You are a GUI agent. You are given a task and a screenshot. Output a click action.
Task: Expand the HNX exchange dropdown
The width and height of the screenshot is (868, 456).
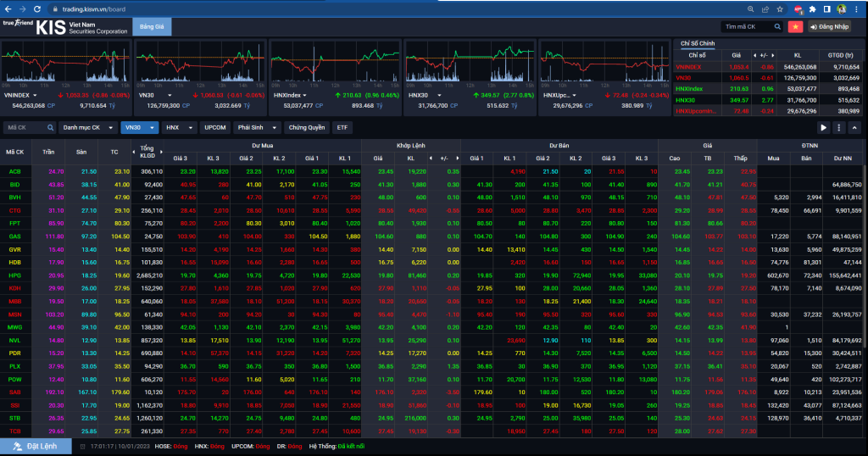coord(179,127)
